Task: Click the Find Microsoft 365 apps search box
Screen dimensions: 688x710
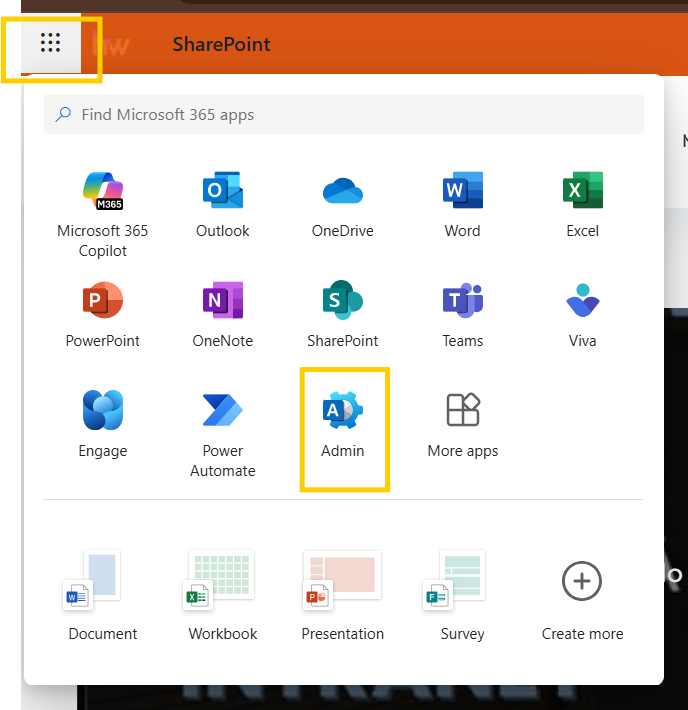Action: coord(343,115)
